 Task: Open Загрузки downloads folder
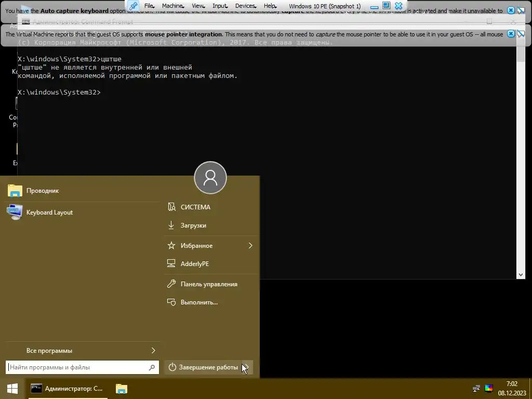click(x=211, y=225)
